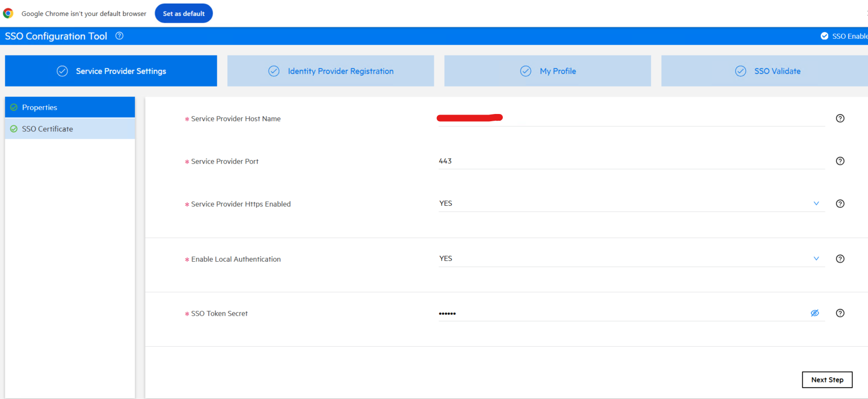Click Set as default button
Viewport: 868px width, 399px height.
click(x=184, y=13)
